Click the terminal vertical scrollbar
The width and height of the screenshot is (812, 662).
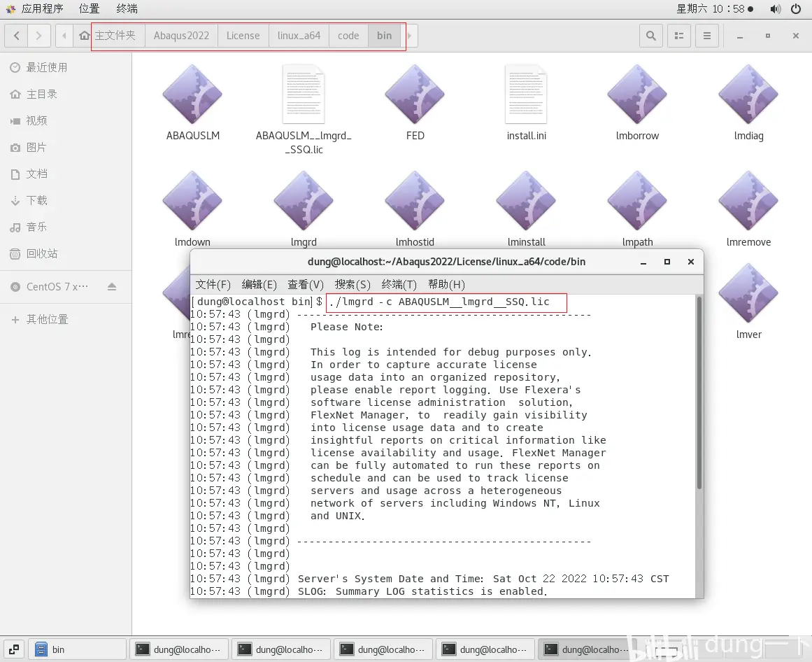point(699,393)
